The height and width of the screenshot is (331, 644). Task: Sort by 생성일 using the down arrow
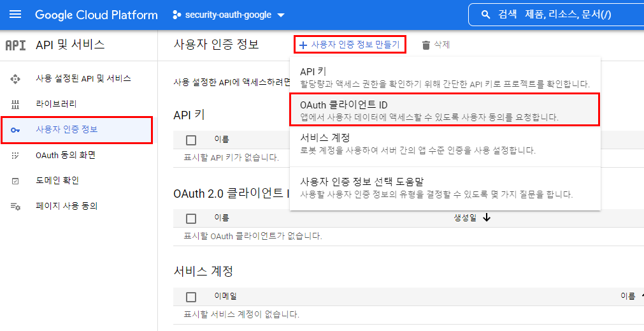tap(487, 218)
